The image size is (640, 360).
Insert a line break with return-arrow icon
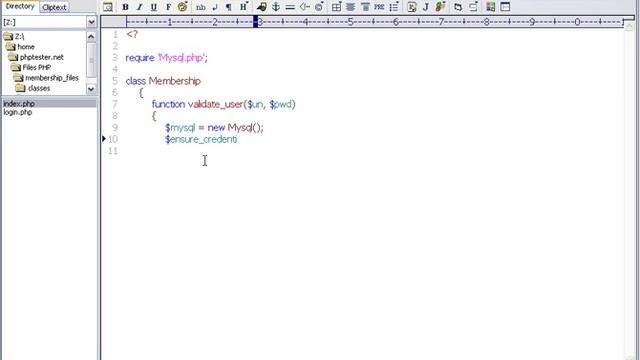point(215,7)
